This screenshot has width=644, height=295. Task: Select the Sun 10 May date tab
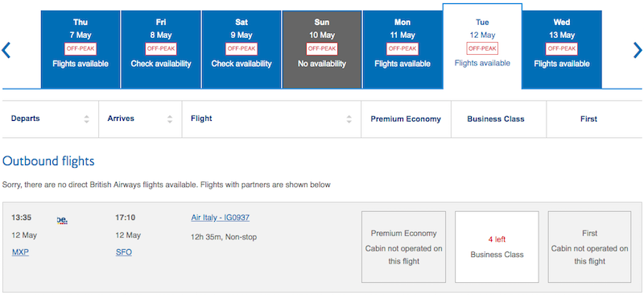(322, 49)
